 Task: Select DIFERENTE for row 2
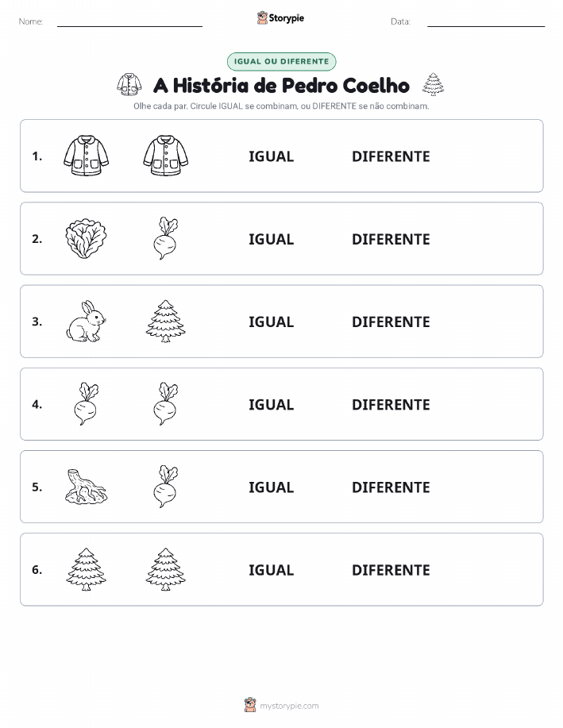(391, 239)
